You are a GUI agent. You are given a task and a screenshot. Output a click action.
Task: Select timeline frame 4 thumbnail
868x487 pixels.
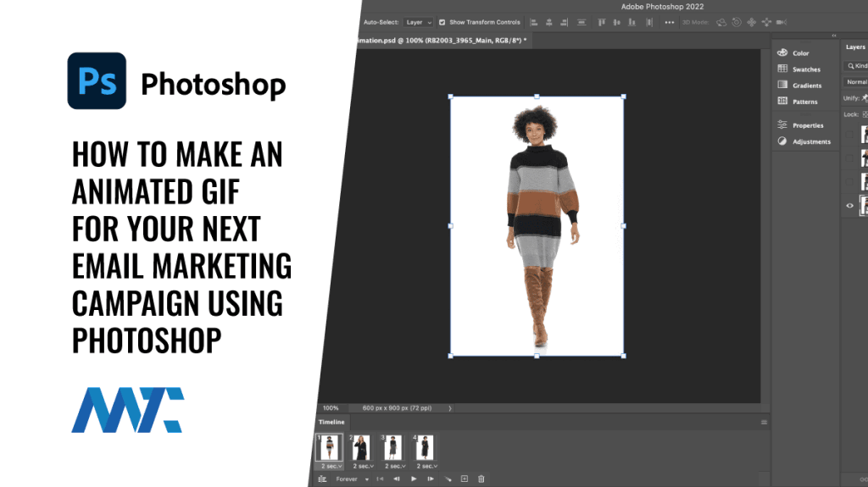coord(425,448)
